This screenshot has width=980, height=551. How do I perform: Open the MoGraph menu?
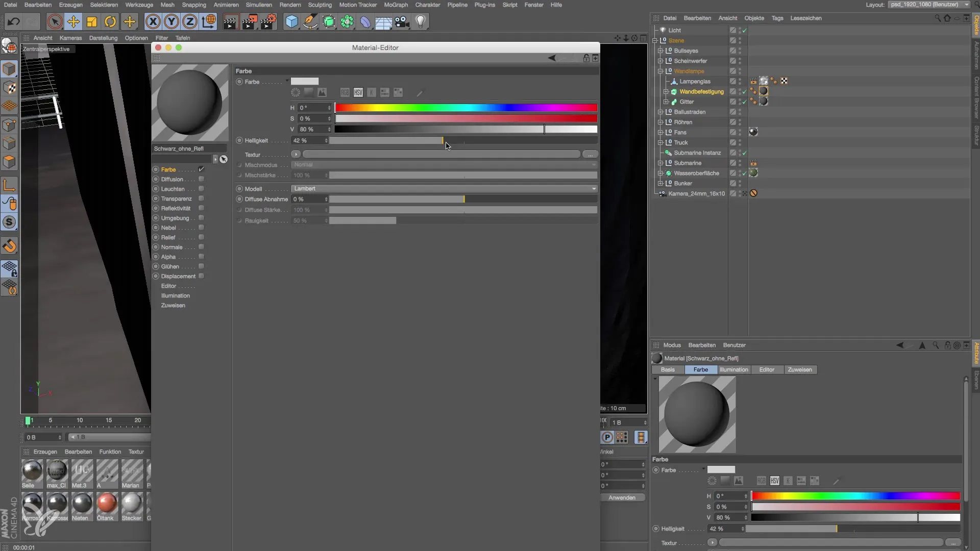click(396, 5)
